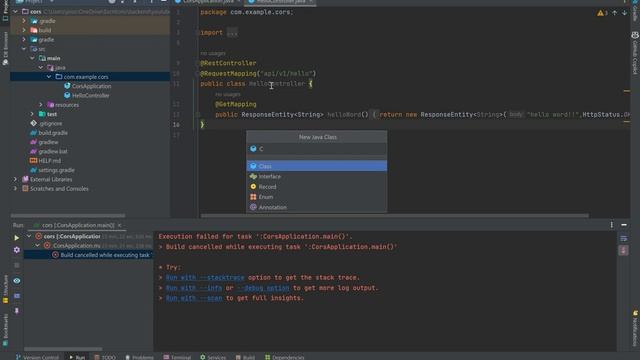Viewport: 640px width, 360px height.
Task: Open the Terminal tool window tab
Action: pyautogui.click(x=177, y=357)
